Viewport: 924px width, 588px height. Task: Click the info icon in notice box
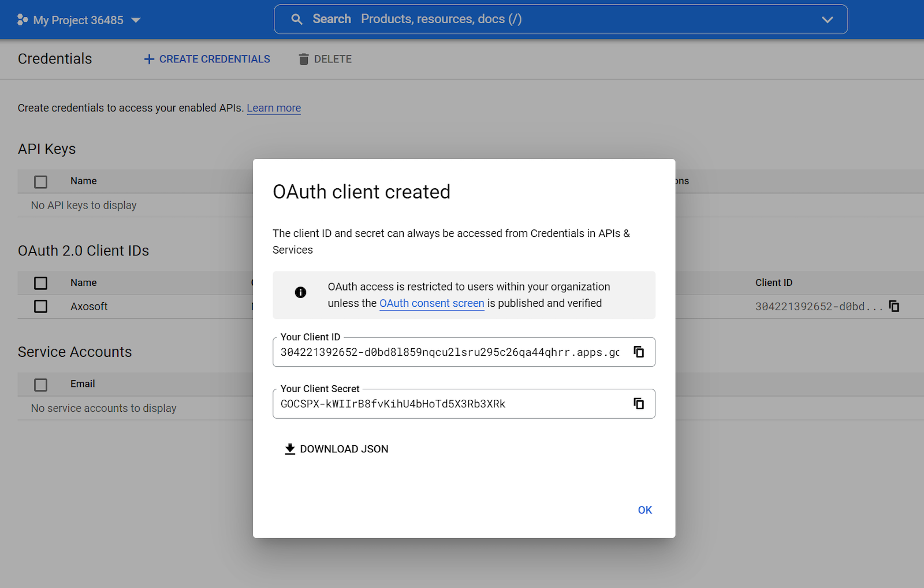coord(300,292)
